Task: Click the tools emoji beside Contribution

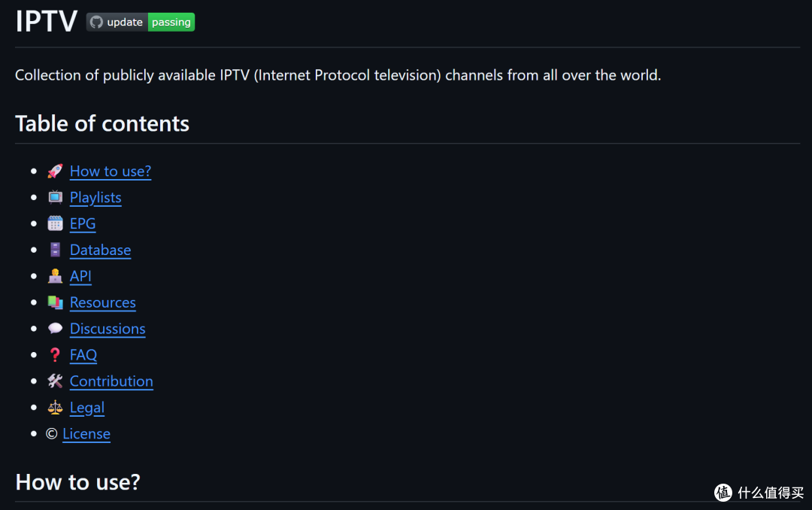Action: [x=56, y=381]
